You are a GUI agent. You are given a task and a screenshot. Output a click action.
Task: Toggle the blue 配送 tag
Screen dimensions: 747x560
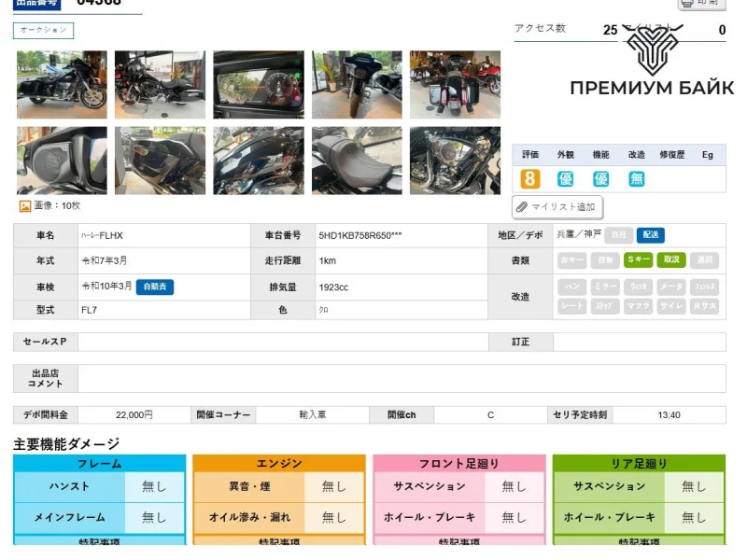(650, 235)
